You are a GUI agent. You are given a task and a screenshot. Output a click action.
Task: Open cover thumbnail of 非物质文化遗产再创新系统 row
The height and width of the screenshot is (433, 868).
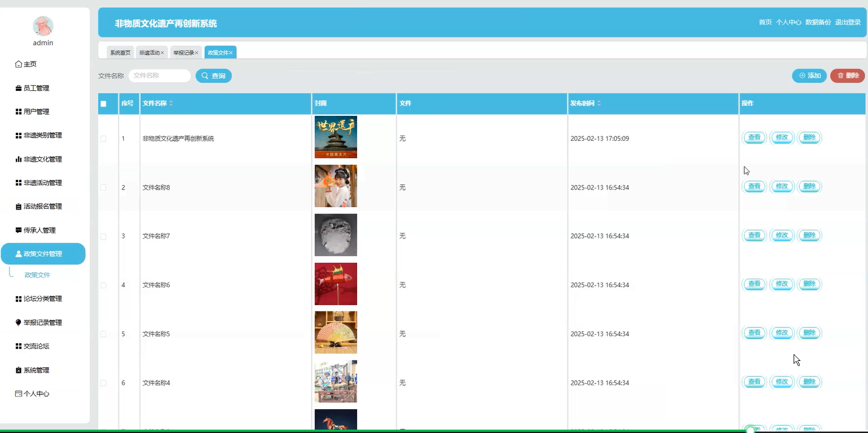click(336, 137)
